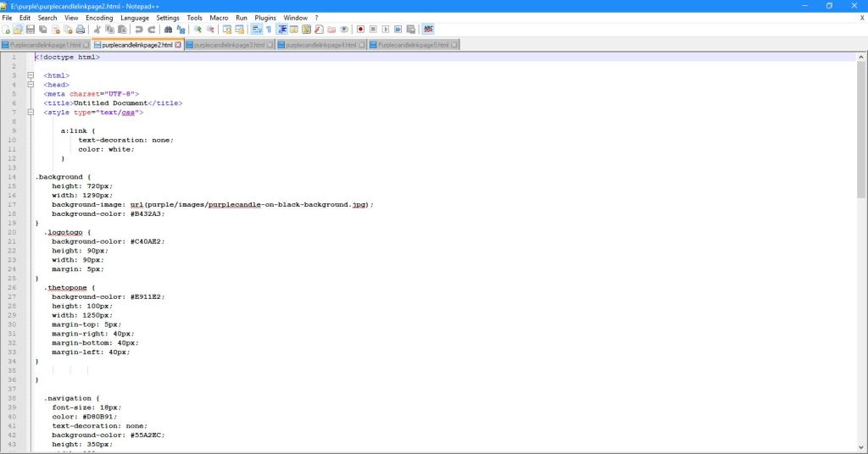Click the vertical scrollbar thumb
This screenshot has height=454, width=868.
point(861,127)
